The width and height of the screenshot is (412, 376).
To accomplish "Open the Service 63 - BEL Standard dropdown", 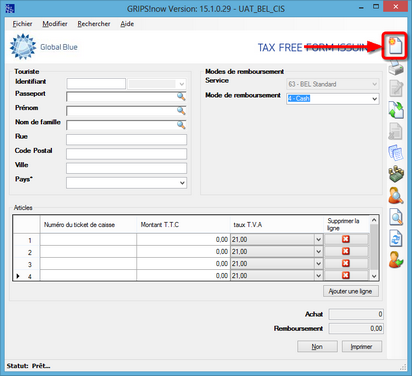I will 375,84.
